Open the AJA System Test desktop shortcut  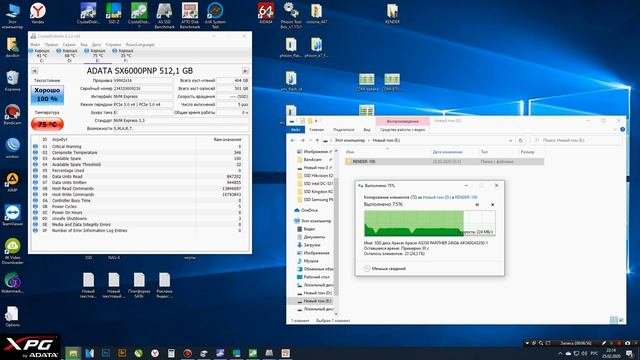215,16
